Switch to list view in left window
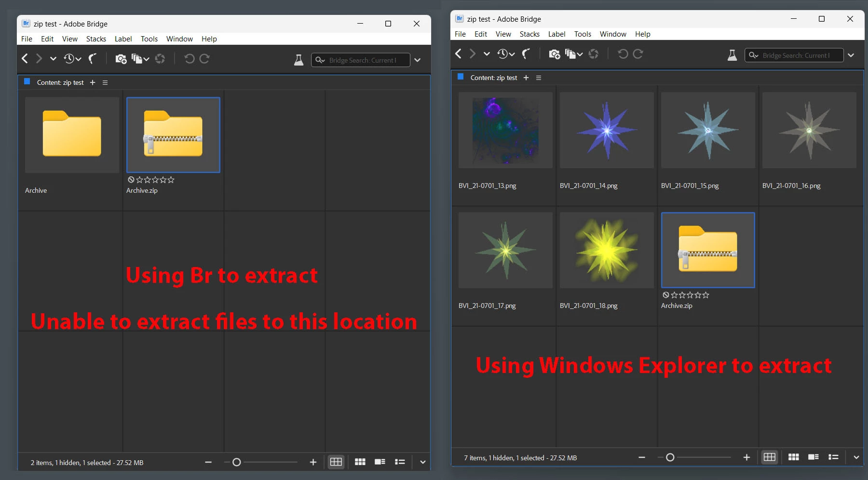Viewport: 868px width, 480px height. pos(400,462)
